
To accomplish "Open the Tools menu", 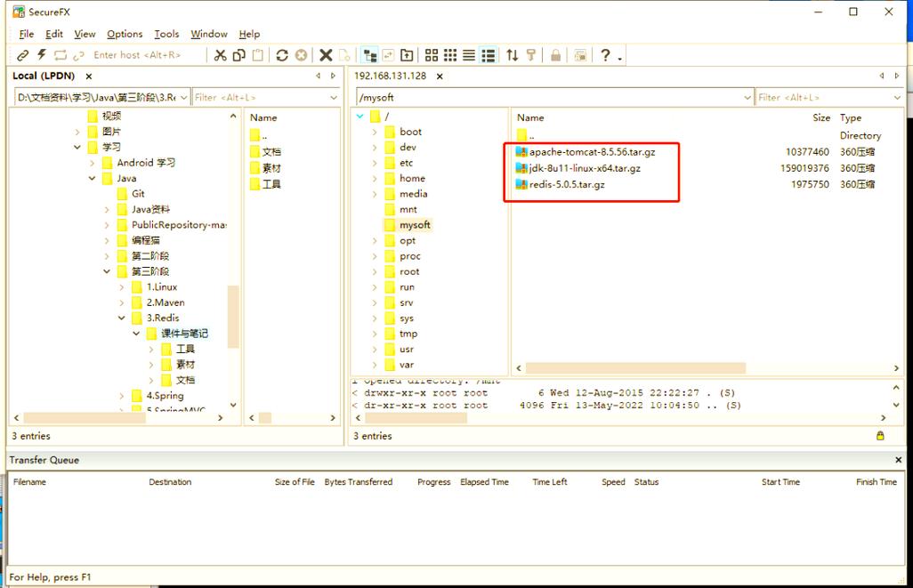I will (x=166, y=34).
